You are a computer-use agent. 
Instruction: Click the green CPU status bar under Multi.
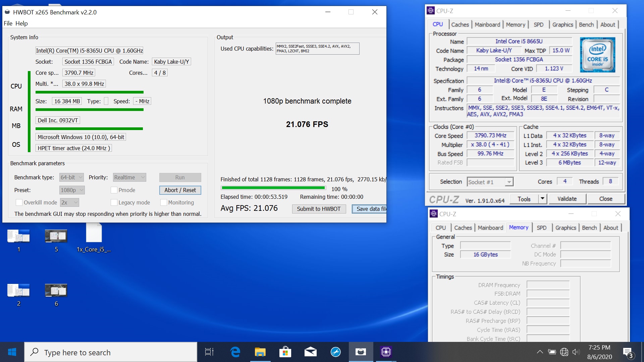point(90,92)
